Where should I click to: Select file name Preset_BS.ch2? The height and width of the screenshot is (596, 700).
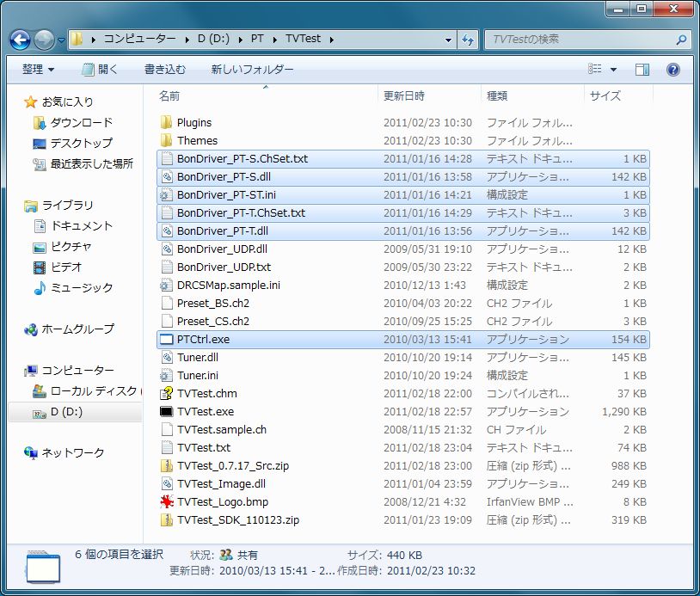point(213,303)
